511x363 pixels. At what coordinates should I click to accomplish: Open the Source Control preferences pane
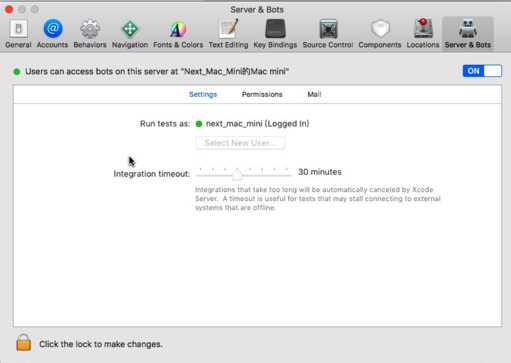328,34
